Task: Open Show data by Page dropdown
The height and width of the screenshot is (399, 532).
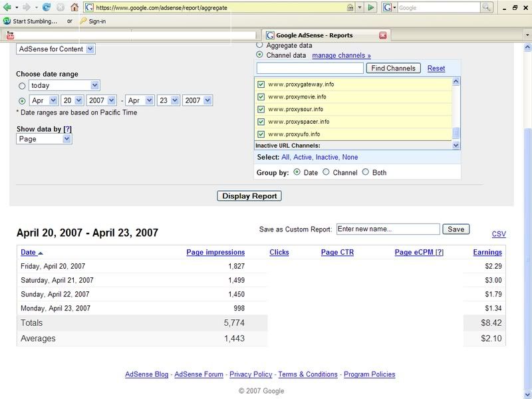Action: click(44, 139)
